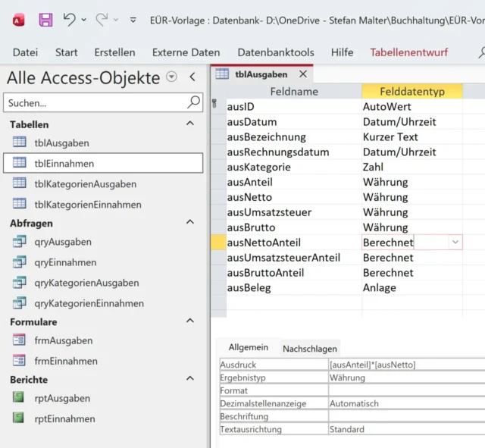485x448 pixels.
Task: Collapse the Berichte group
Action: click(190, 378)
